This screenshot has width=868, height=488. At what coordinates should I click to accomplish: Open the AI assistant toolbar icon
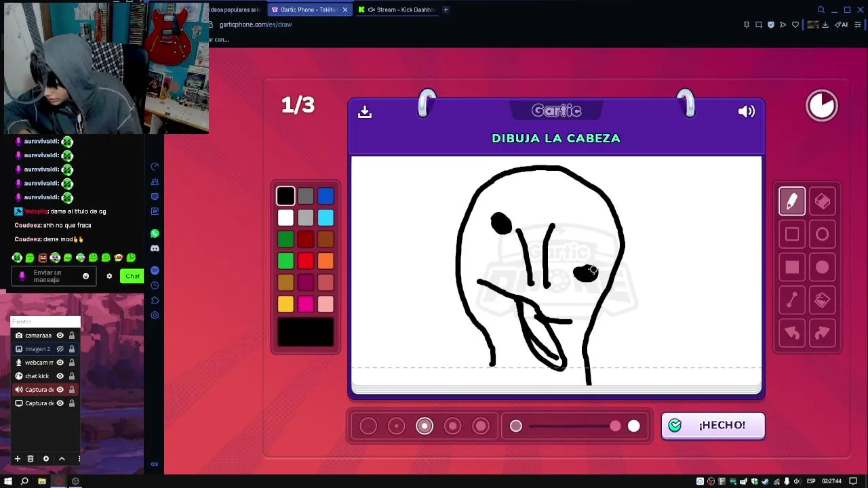[x=842, y=24]
